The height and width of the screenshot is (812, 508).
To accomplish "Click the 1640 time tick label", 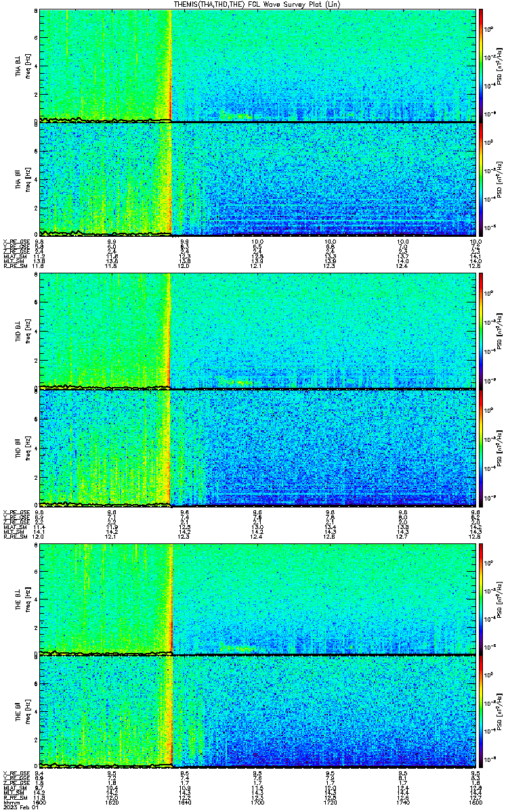I will (185, 803).
